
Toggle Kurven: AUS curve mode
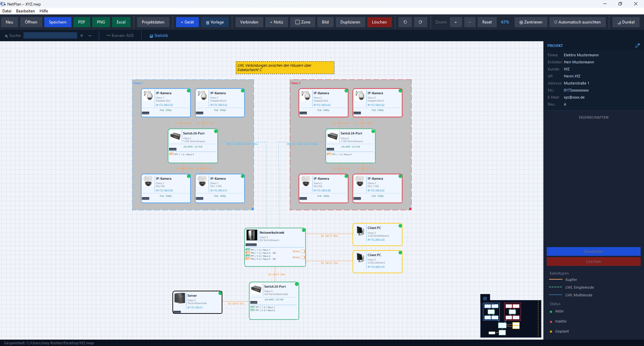120,36
